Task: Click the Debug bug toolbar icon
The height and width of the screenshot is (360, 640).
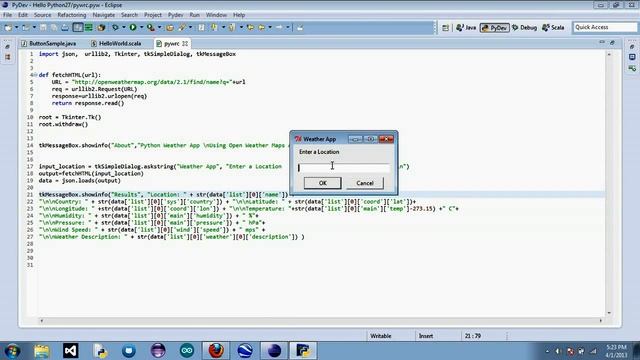Action: tap(116, 28)
